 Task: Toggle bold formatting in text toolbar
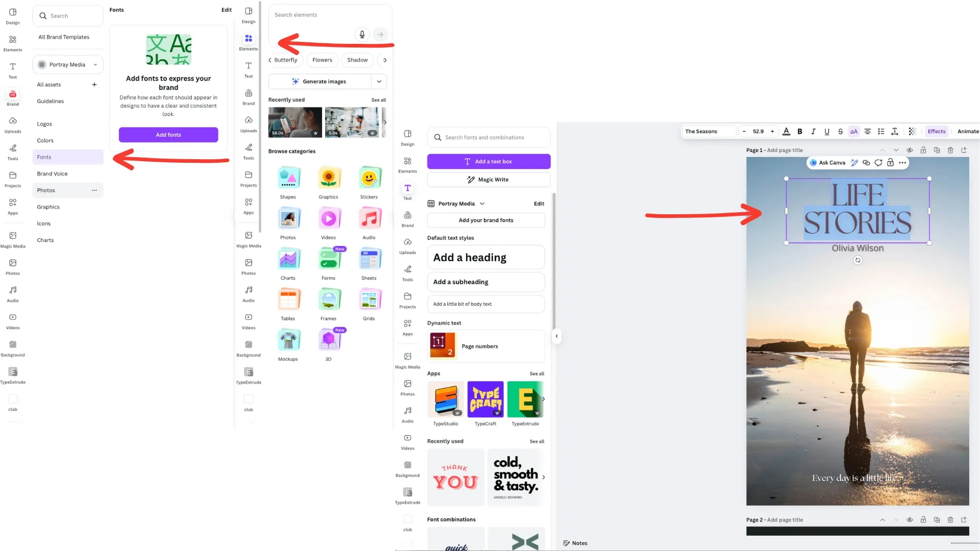click(800, 132)
